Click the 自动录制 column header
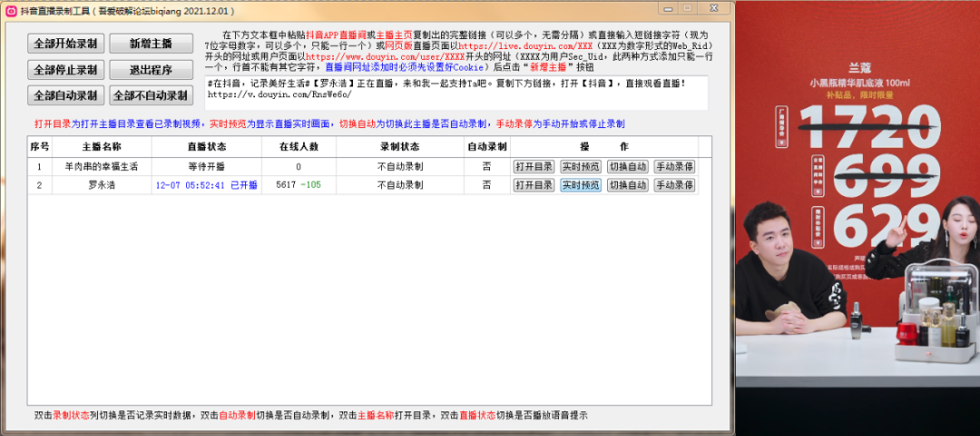 pos(487,147)
